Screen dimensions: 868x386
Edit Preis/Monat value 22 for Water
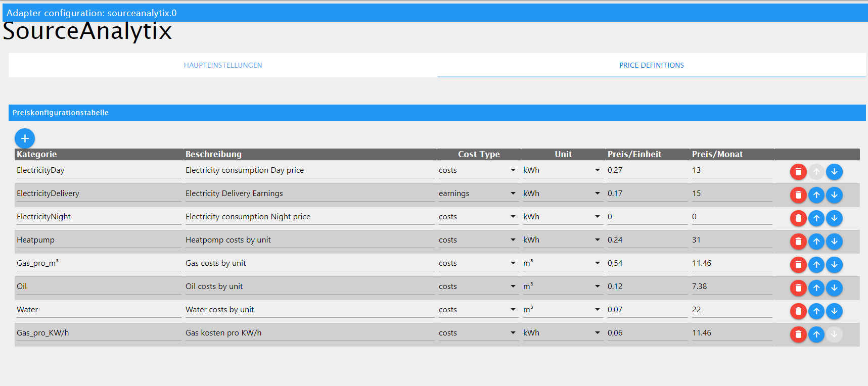point(732,310)
